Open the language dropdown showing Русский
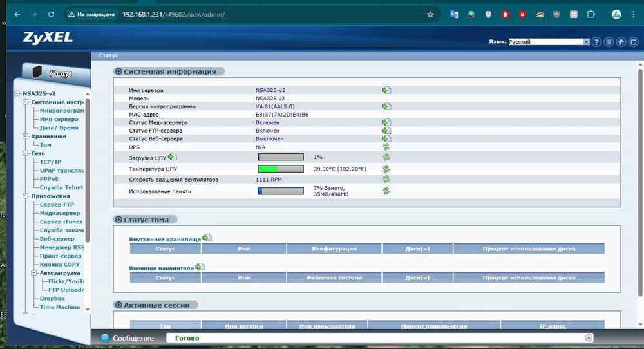This screenshot has width=644, height=349. point(549,42)
